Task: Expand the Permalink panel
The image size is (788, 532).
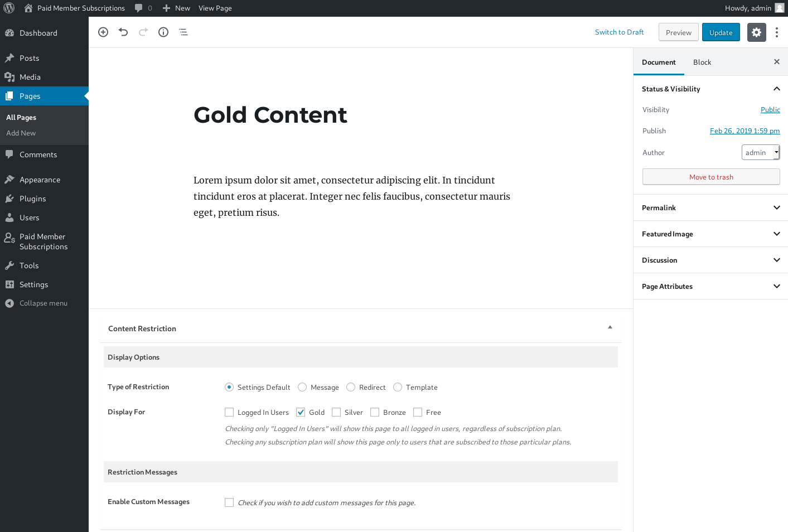Action: (710, 207)
